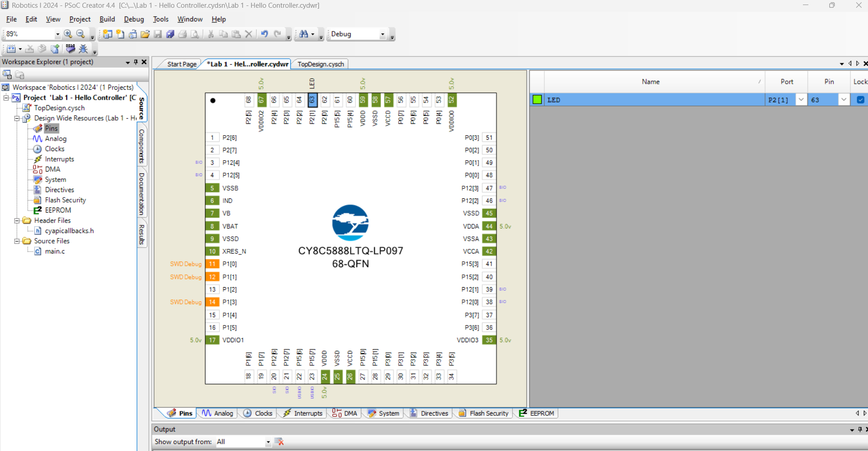Viewport: 868px width, 451px height.
Task: Open the Debug configuration dropdown
Action: [x=382, y=34]
